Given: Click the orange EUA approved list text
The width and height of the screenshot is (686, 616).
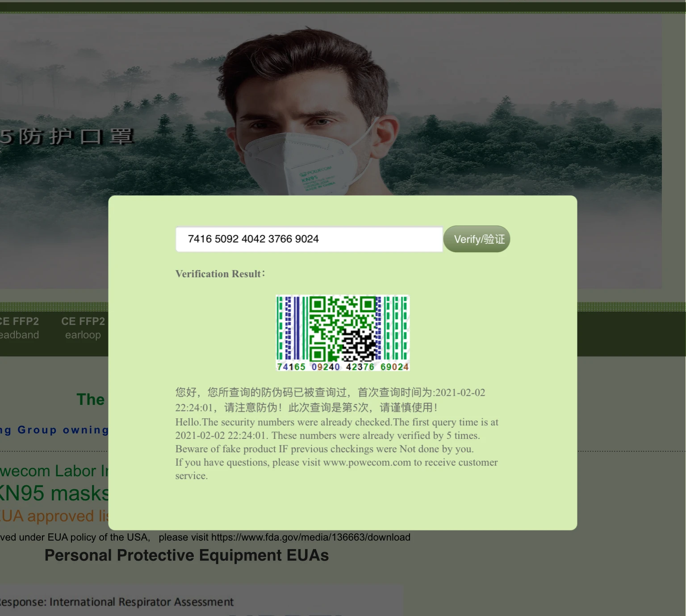Looking at the screenshot, I should click(x=54, y=516).
